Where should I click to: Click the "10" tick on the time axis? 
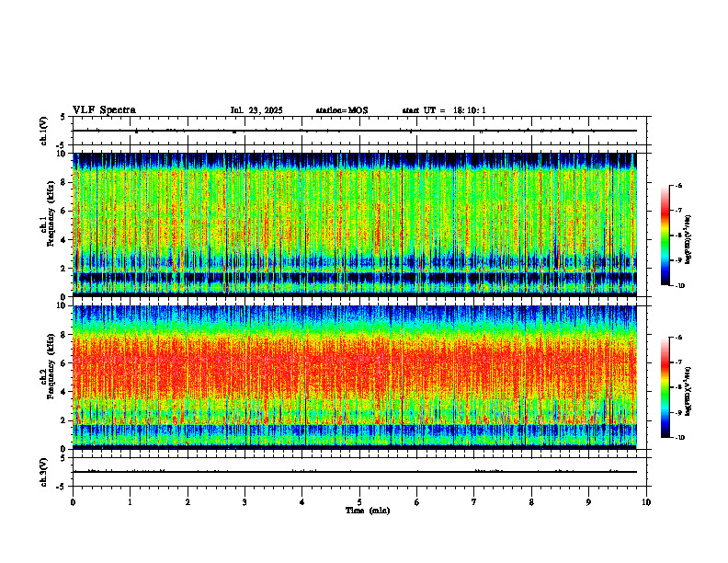[646, 502]
